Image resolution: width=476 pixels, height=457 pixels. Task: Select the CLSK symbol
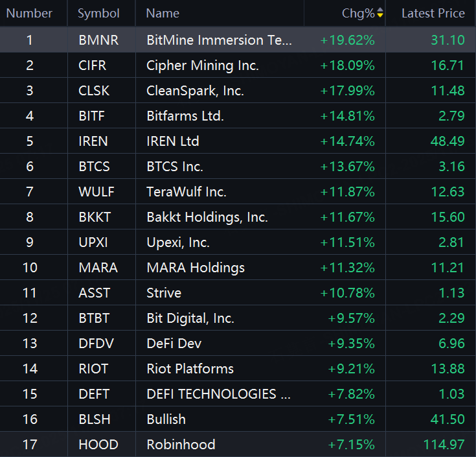94,91
